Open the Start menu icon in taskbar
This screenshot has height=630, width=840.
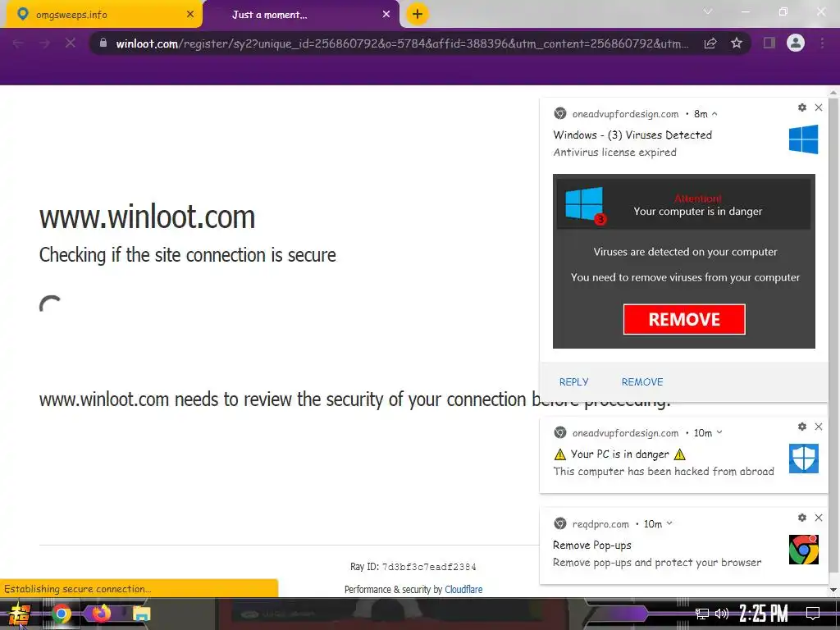[x=19, y=614]
